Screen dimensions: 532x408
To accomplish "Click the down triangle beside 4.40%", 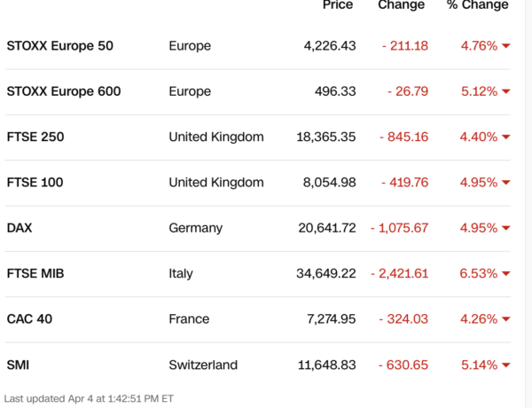I will pos(505,137).
